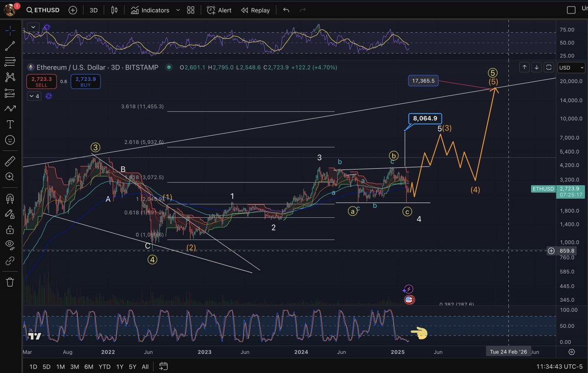
Task: Select the Text annotation tool
Action: [x=10, y=124]
